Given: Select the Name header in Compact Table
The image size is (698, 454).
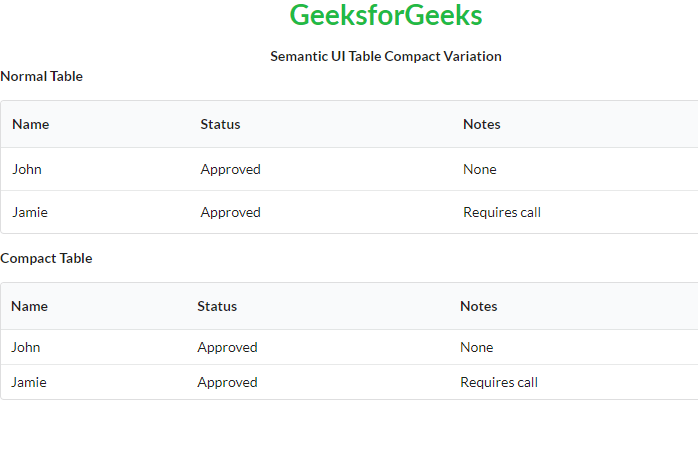Looking at the screenshot, I should (29, 306).
